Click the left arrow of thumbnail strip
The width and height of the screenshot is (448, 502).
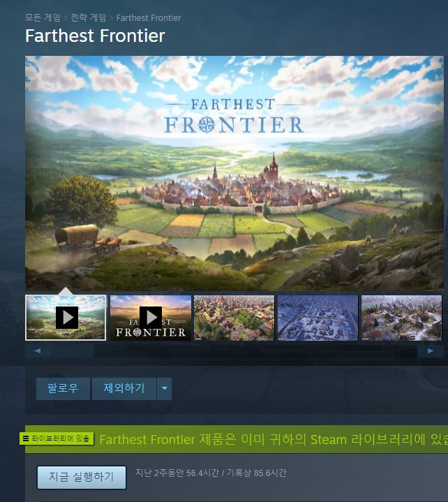click(x=38, y=351)
